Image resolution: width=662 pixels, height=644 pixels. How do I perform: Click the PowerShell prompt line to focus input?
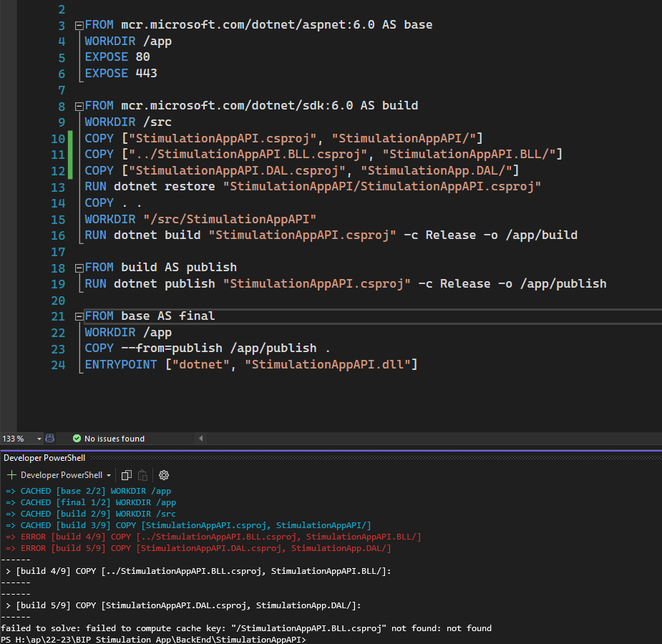(153, 640)
